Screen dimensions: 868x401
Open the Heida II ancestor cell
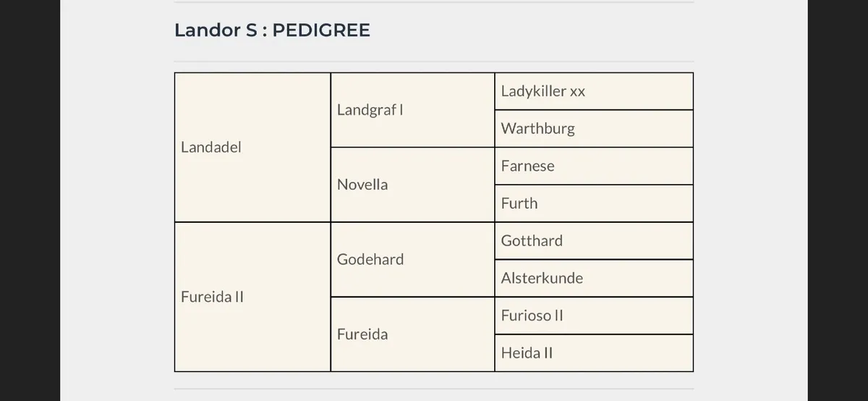pos(594,353)
